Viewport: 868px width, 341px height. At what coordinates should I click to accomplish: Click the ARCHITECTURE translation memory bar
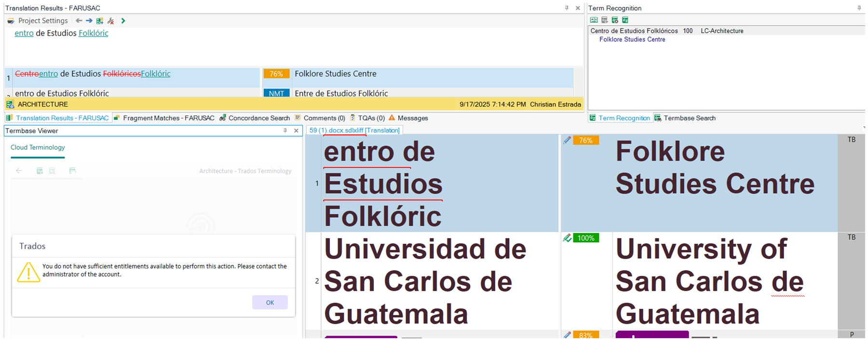pyautogui.click(x=294, y=104)
